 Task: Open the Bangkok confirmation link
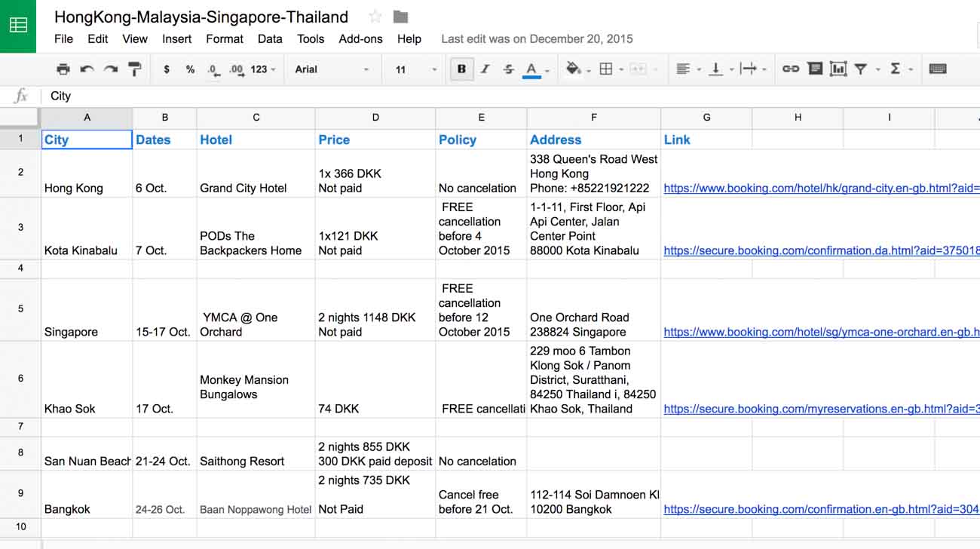[x=821, y=510]
